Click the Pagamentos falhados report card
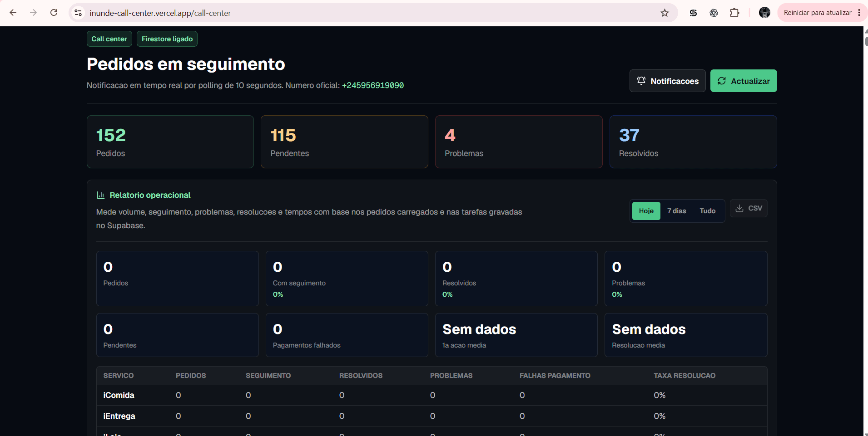Viewport: 868px width, 436px height. click(x=347, y=335)
